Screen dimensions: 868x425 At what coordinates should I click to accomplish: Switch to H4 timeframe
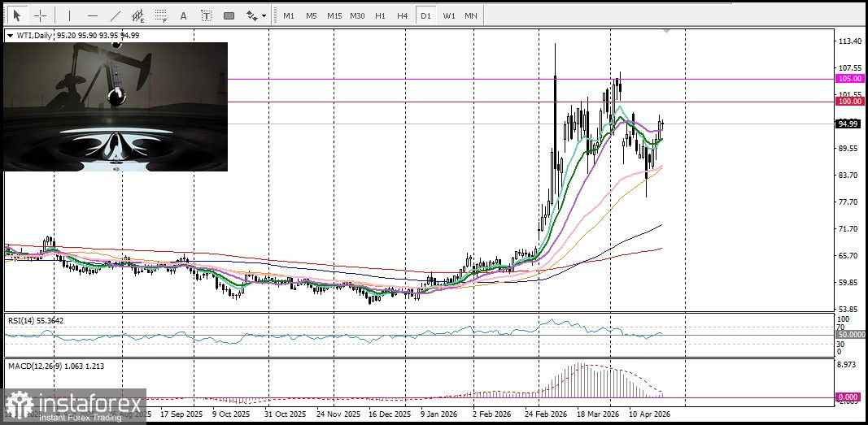[403, 15]
